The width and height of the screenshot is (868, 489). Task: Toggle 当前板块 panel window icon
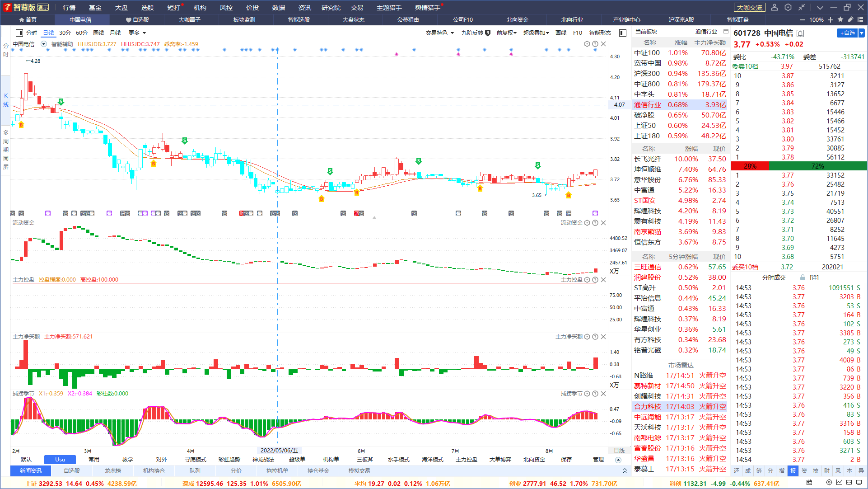(726, 32)
